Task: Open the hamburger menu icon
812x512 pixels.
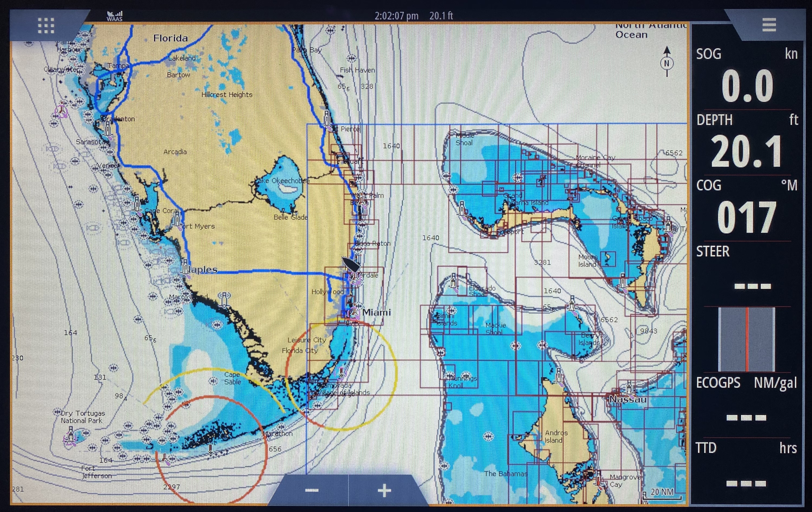Action: (769, 25)
